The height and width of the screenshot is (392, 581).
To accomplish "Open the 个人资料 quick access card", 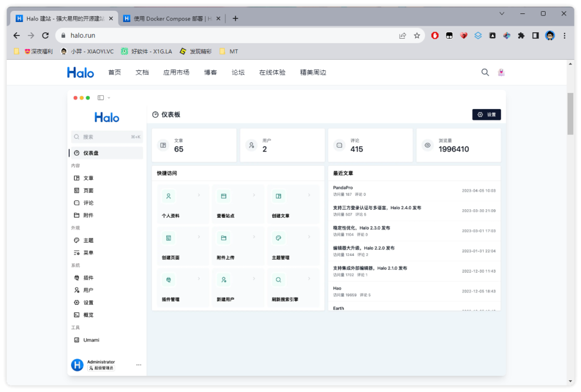I will (182, 204).
